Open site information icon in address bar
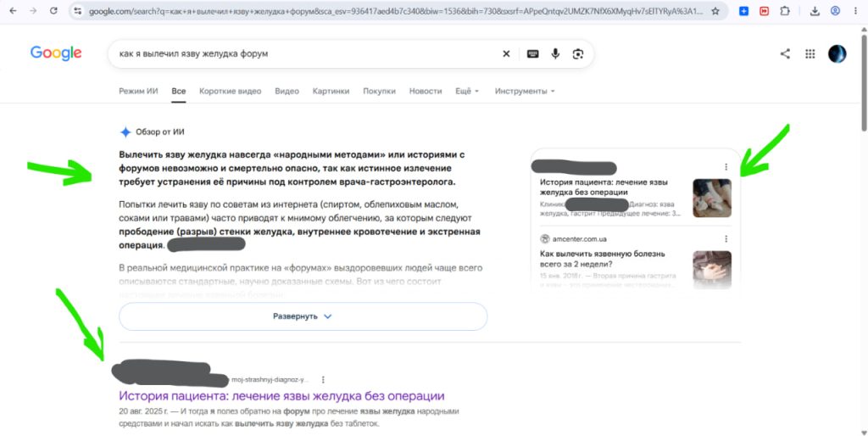 click(x=78, y=10)
